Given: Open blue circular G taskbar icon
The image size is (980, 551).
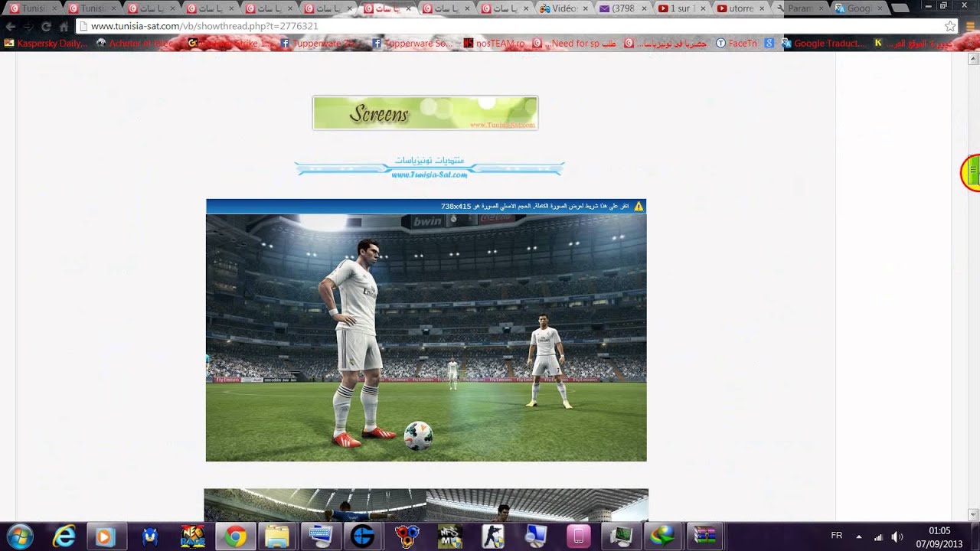Looking at the screenshot, I should tap(362, 536).
